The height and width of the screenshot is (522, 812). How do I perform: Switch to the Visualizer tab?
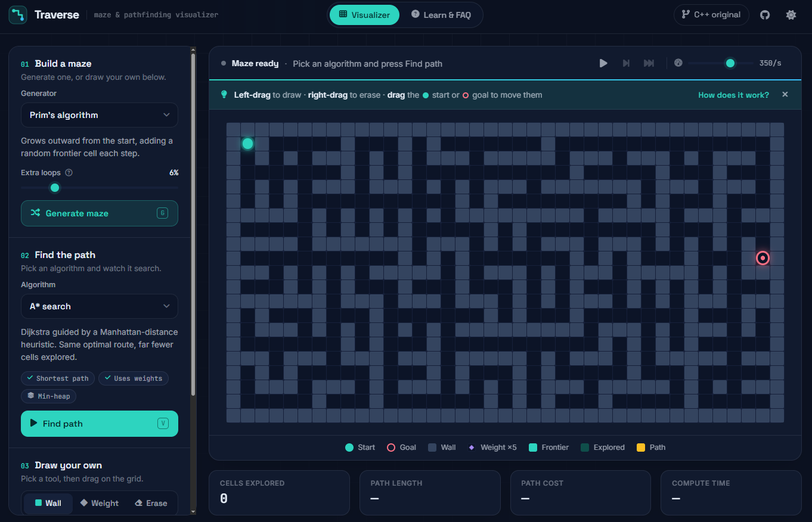point(364,15)
